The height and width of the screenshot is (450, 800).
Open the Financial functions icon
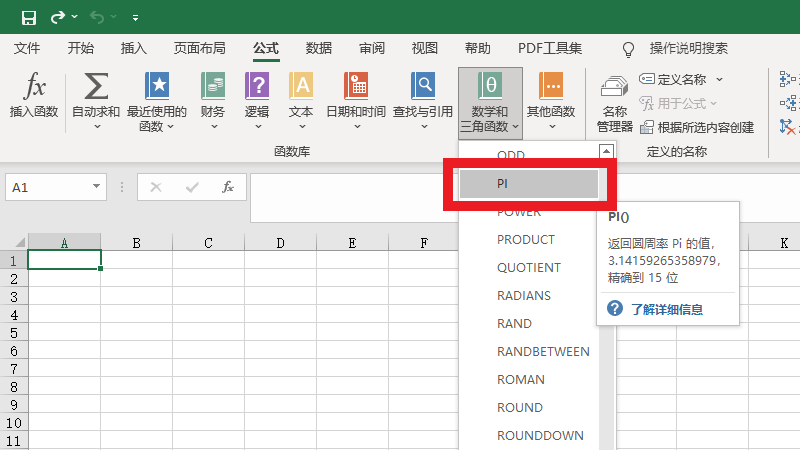212,87
